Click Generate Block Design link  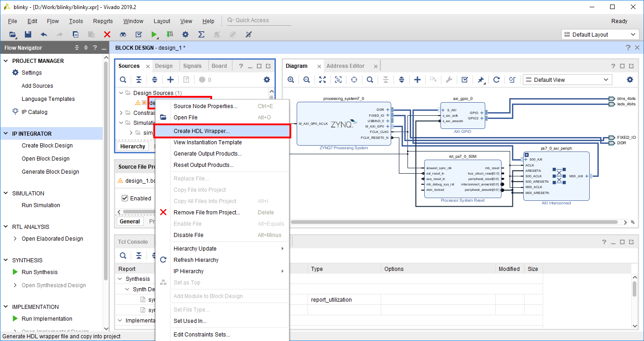(50, 171)
